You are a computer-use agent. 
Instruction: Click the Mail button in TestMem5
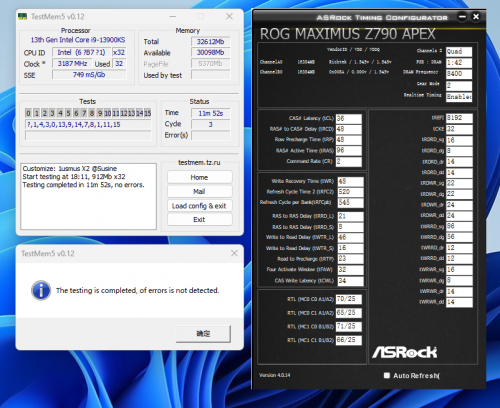[199, 191]
